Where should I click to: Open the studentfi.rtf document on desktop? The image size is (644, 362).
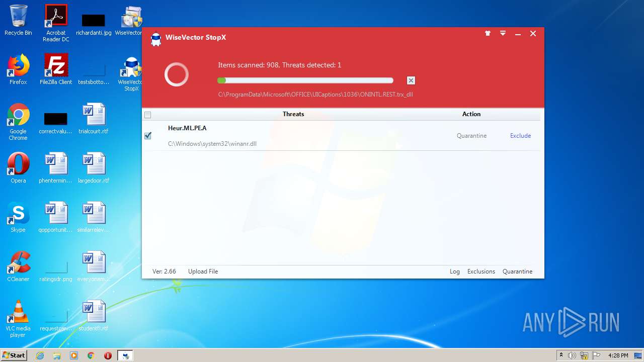(94, 316)
